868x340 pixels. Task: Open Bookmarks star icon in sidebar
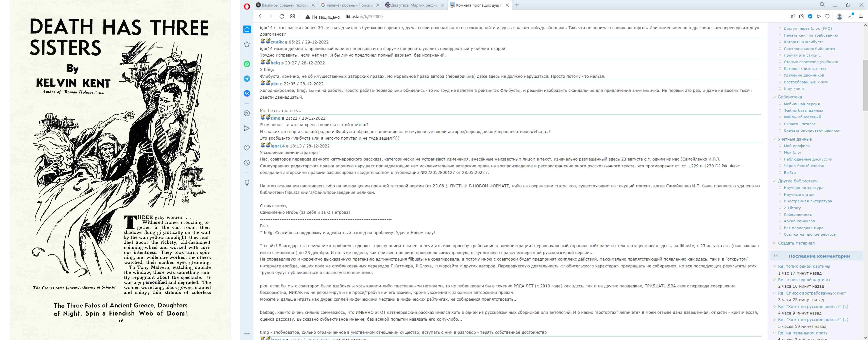point(247,44)
